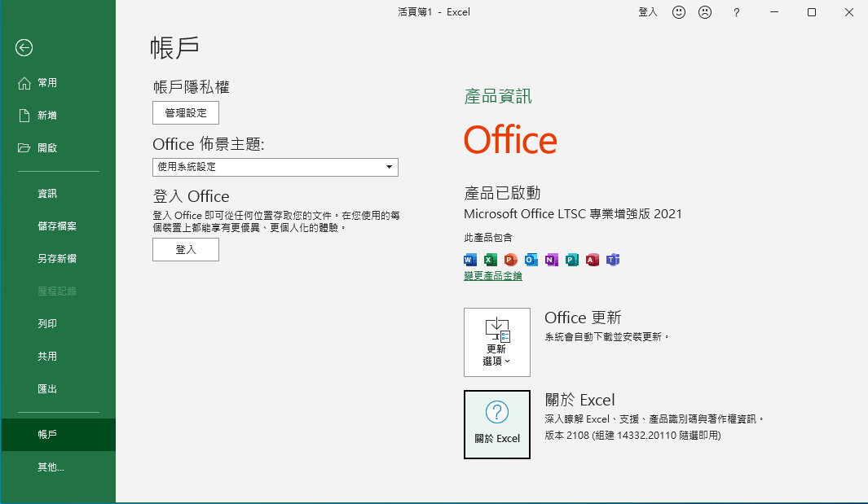
Task: Select the 帳戶 account item
Action: point(58,435)
